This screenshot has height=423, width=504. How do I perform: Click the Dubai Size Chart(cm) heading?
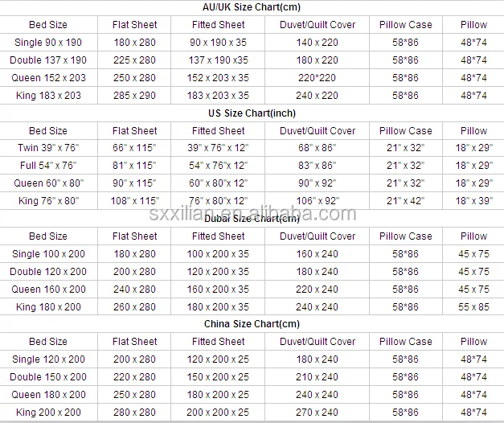point(252,218)
